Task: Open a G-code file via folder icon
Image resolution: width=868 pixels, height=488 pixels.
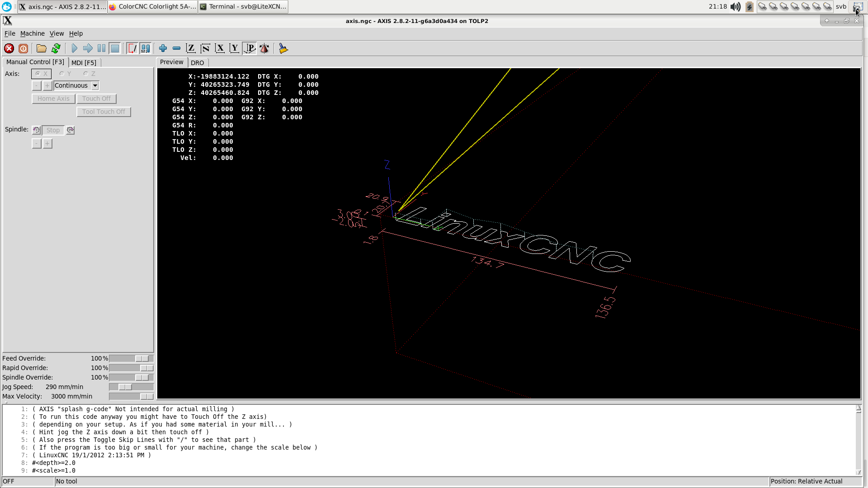Action: click(42, 48)
